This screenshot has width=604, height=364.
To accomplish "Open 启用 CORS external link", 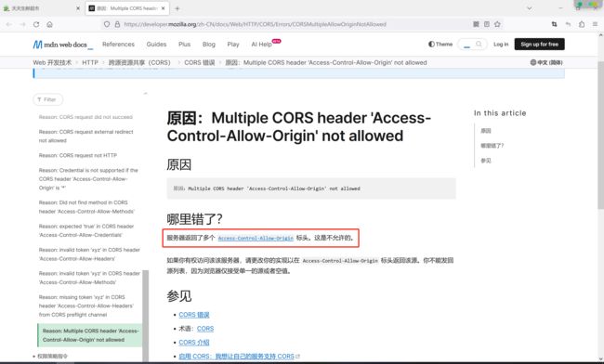I will (239, 357).
